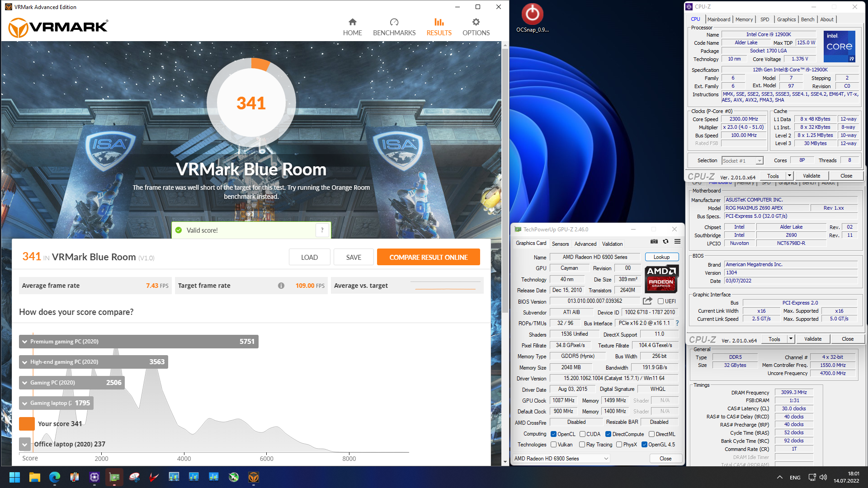
Task: Open the OCSnap desktop shortcut
Action: point(532,18)
